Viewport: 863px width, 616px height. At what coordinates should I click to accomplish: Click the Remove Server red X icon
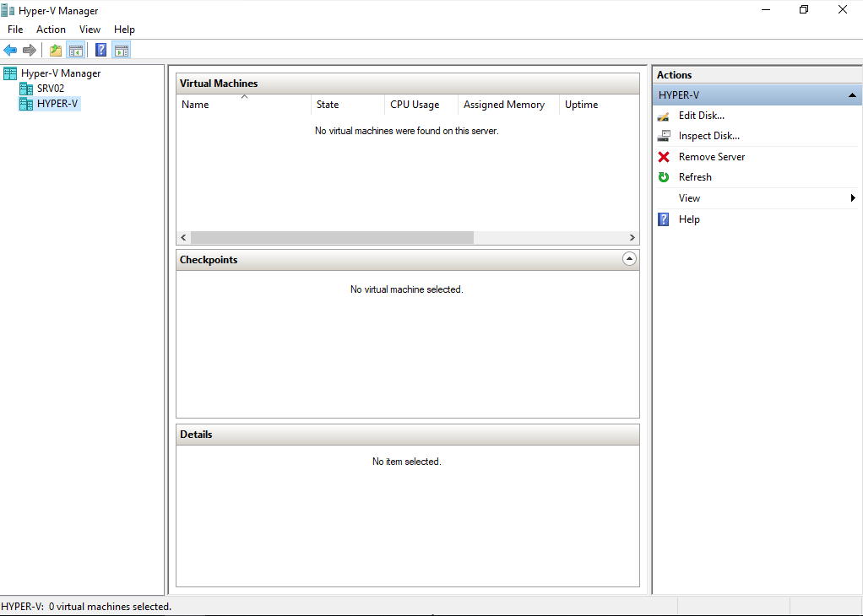[x=664, y=156]
